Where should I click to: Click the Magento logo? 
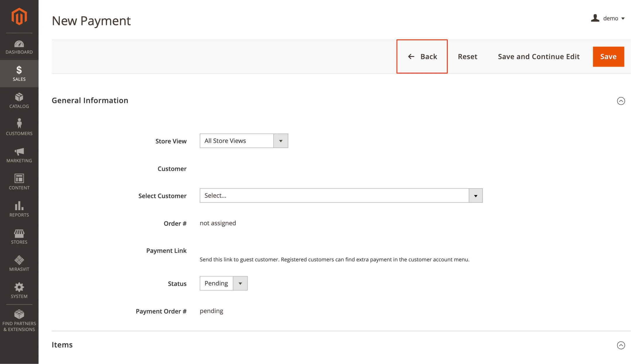19,16
